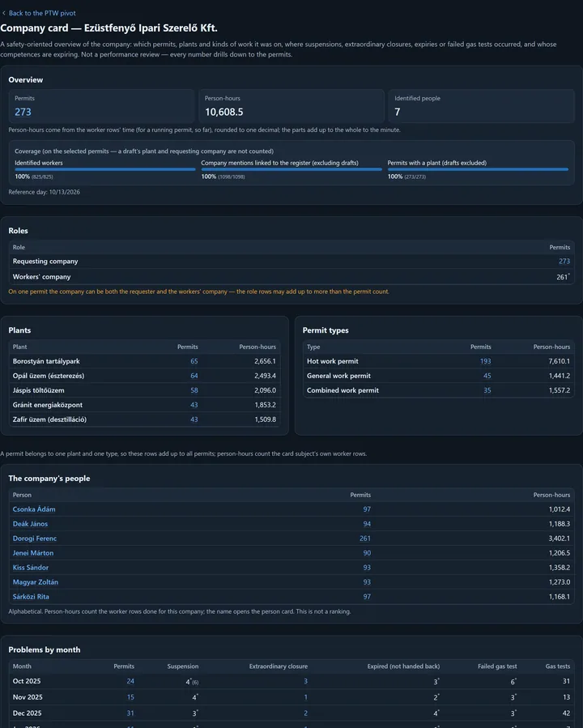Click the Identified workers coverage bar
583x728 pixels.
[x=105, y=169]
